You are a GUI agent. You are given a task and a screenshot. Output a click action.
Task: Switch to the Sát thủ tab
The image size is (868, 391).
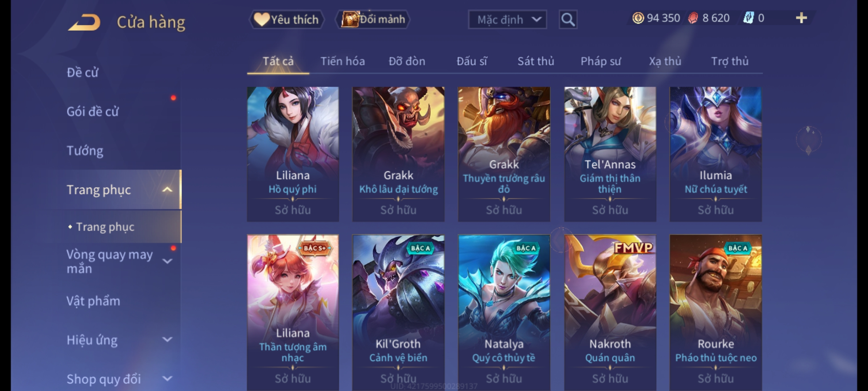point(536,61)
